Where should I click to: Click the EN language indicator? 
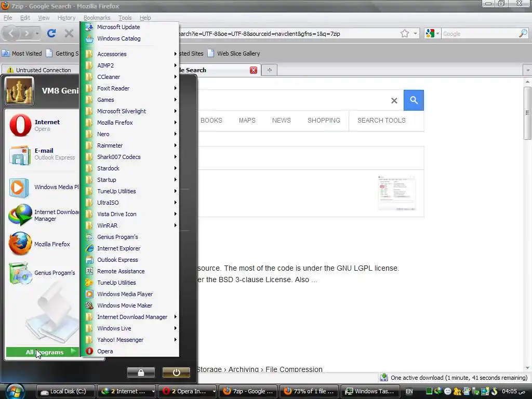[x=409, y=391]
